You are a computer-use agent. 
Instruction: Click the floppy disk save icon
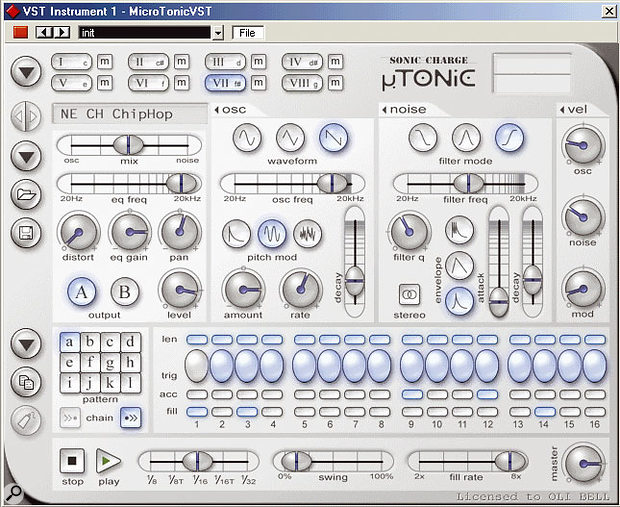(26, 233)
